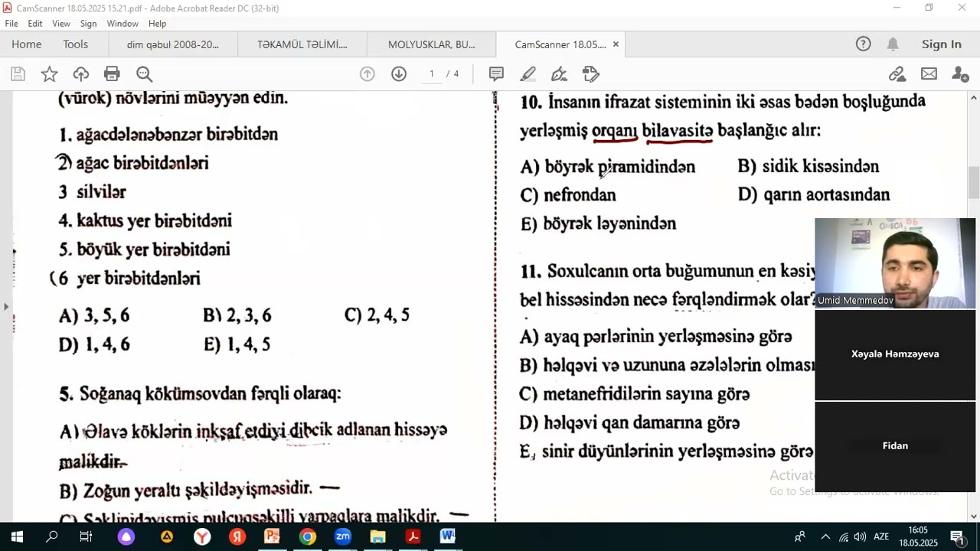Open the Help menu
This screenshot has width=980, height=551.
157,24
